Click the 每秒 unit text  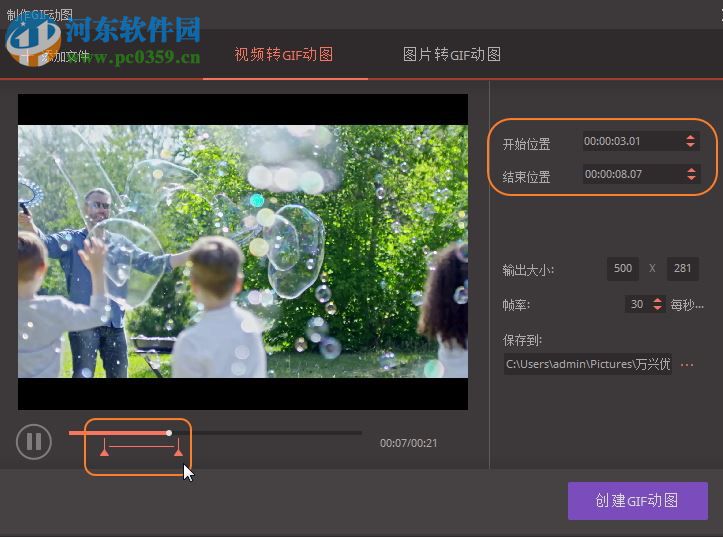click(x=687, y=305)
